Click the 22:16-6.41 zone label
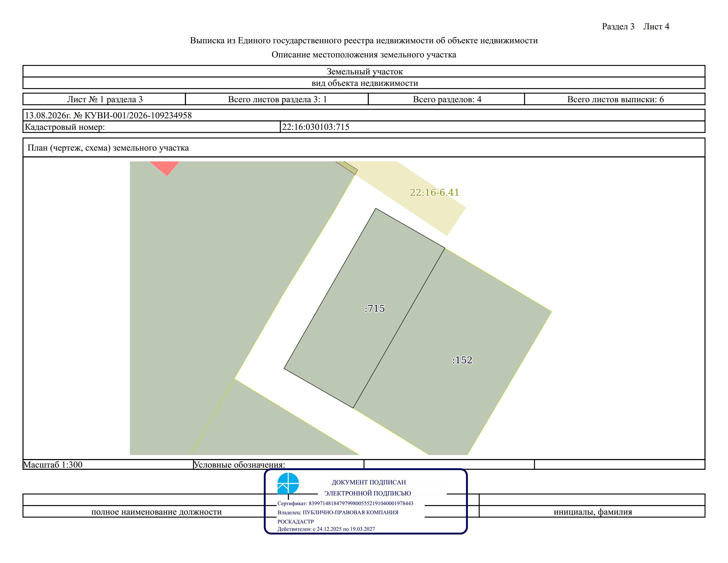Viewport: 728px width, 563px height. tap(434, 193)
